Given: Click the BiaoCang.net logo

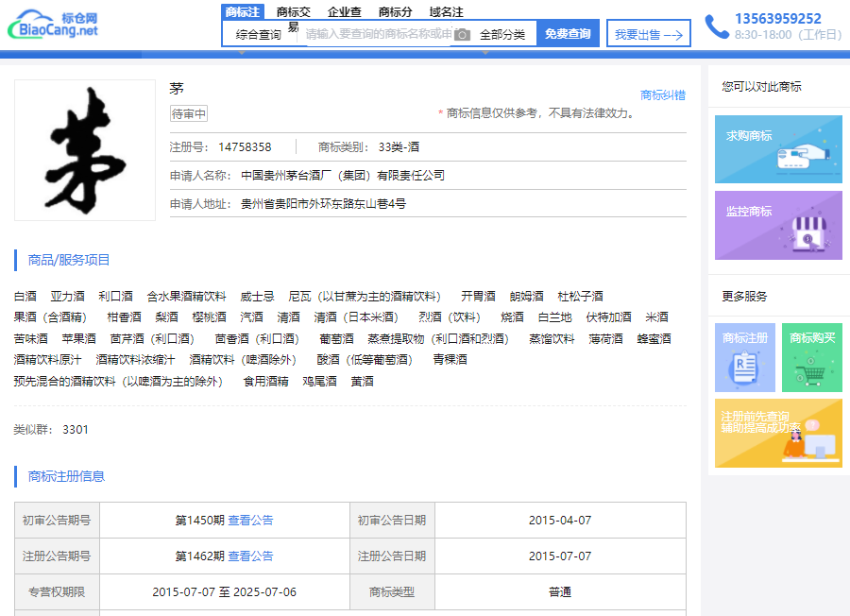Looking at the screenshot, I should 53,25.
